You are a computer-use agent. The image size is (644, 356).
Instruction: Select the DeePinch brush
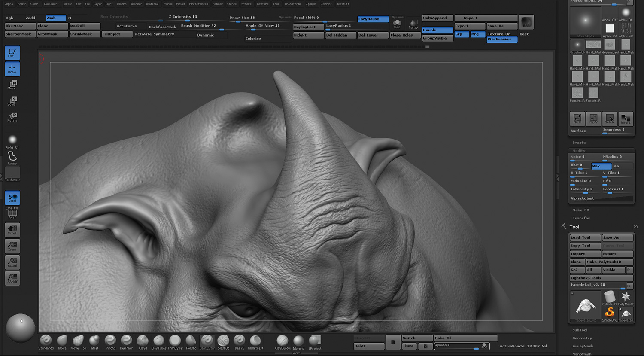tap(127, 342)
